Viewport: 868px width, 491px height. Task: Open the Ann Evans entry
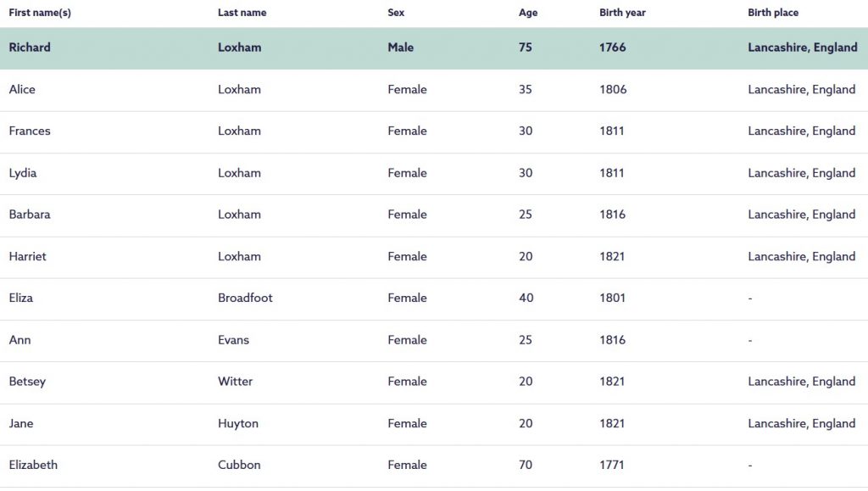pyautogui.click(x=19, y=340)
